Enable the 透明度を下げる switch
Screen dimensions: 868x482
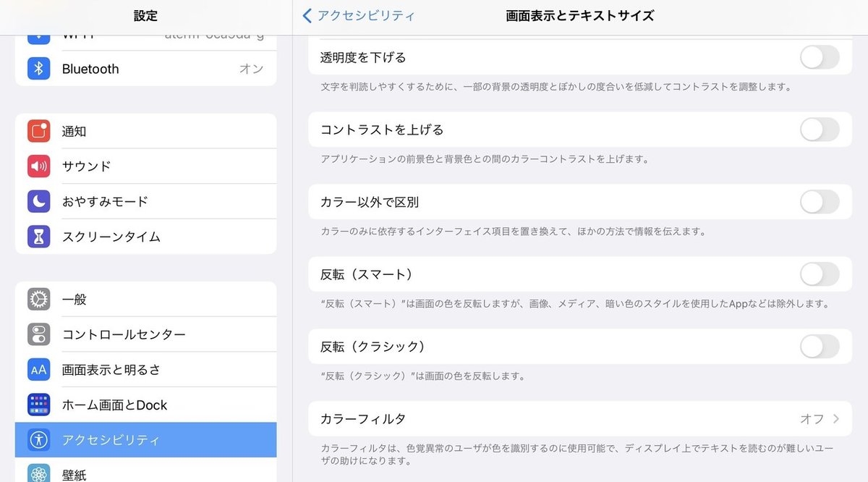click(x=818, y=57)
